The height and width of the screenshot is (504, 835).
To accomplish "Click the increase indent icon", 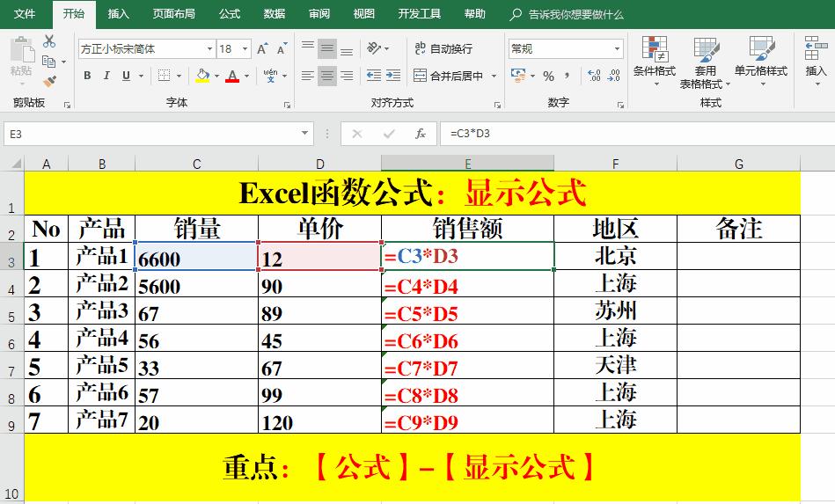I will pos(393,76).
